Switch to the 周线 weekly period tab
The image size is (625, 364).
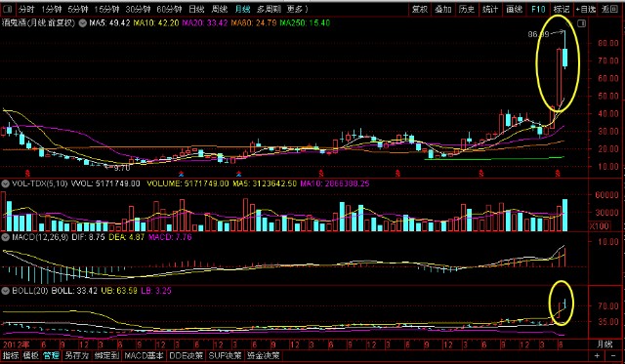click(220, 9)
